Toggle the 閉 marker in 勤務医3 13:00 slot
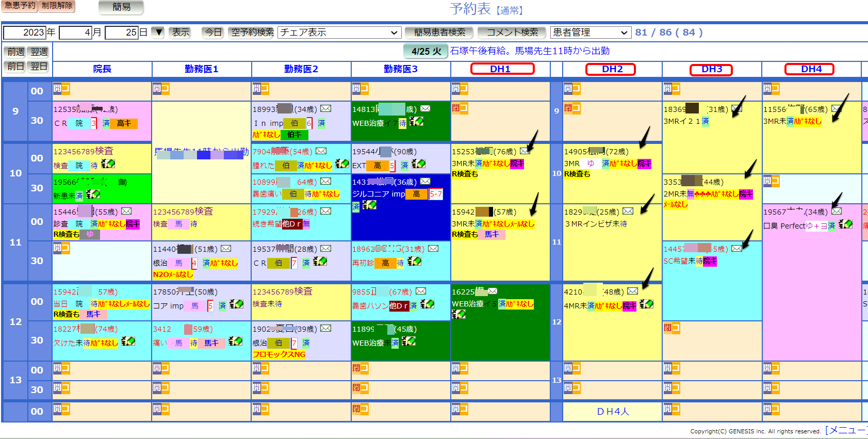 (x=356, y=368)
